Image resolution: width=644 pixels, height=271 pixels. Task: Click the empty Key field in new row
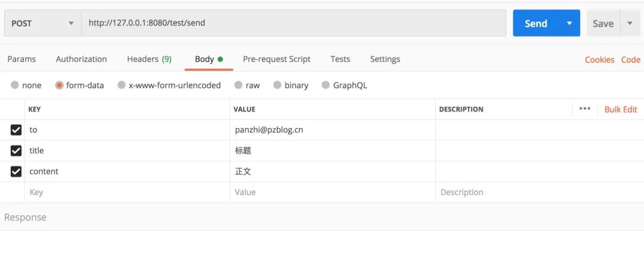click(126, 192)
